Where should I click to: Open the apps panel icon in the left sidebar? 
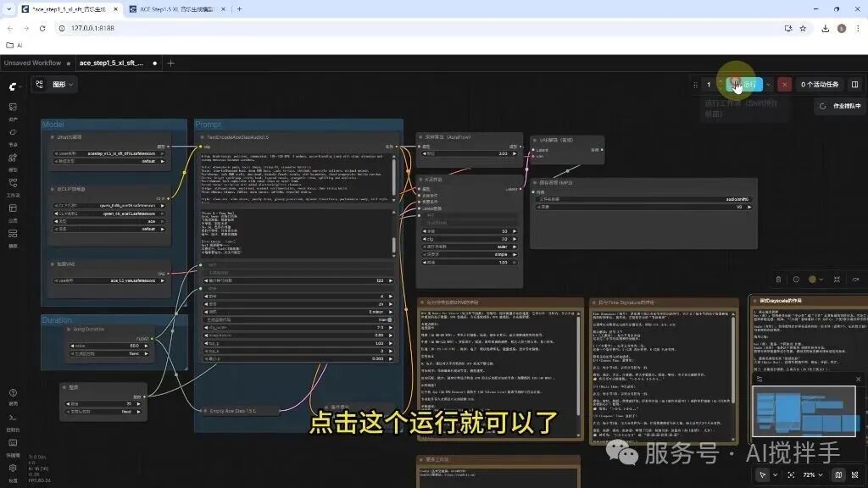point(13,208)
